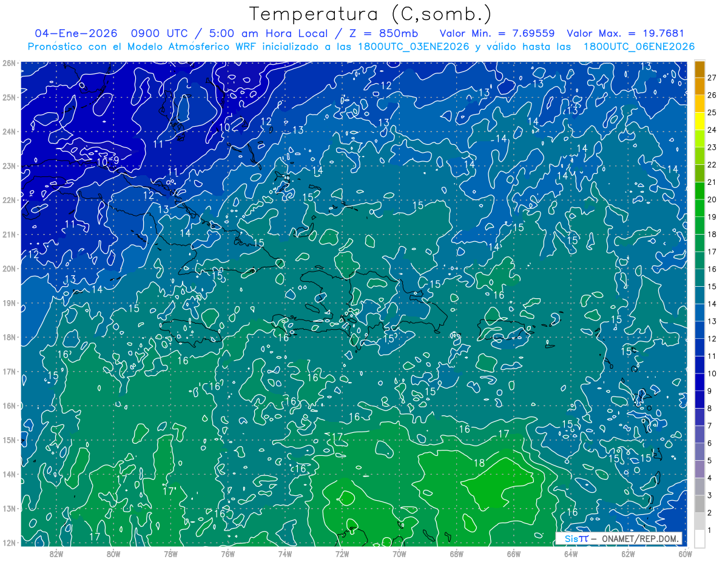The image size is (728, 562).
Task: Click the color scale value "27"
Action: (x=712, y=78)
